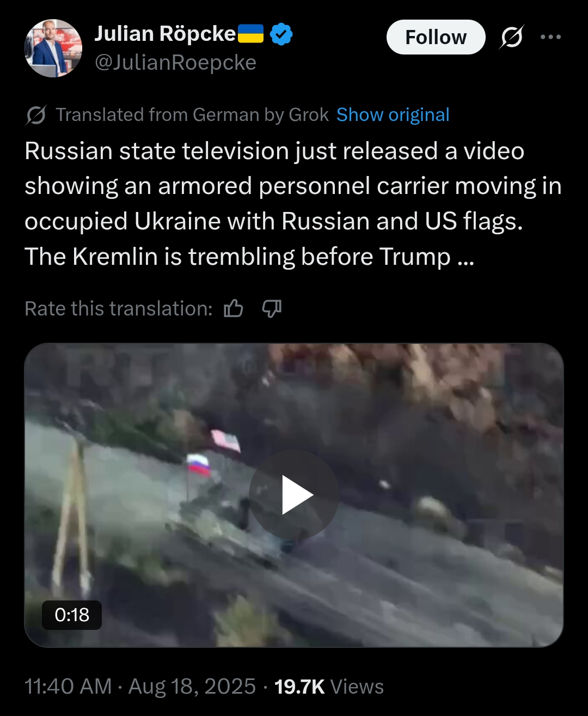
Task: Play the embedded video
Action: (x=294, y=495)
